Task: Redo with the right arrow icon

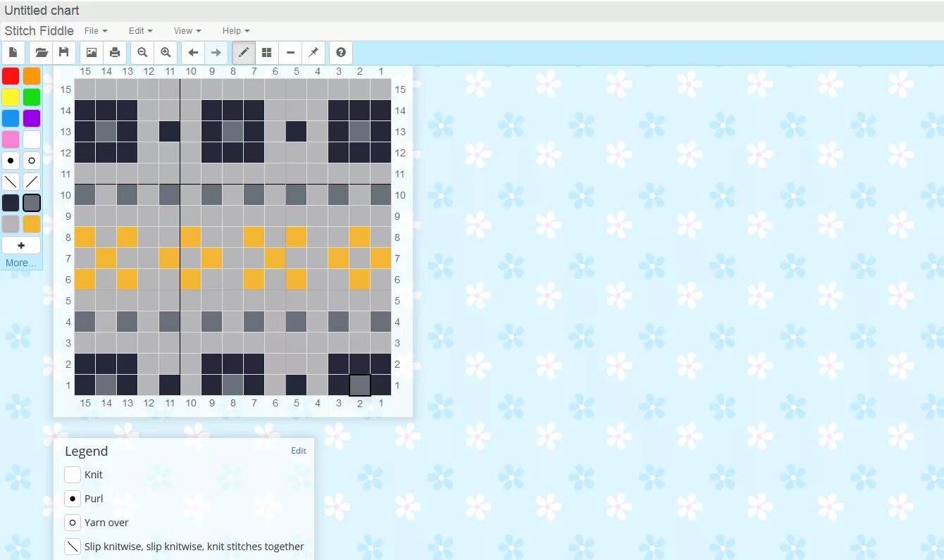Action: pos(216,53)
